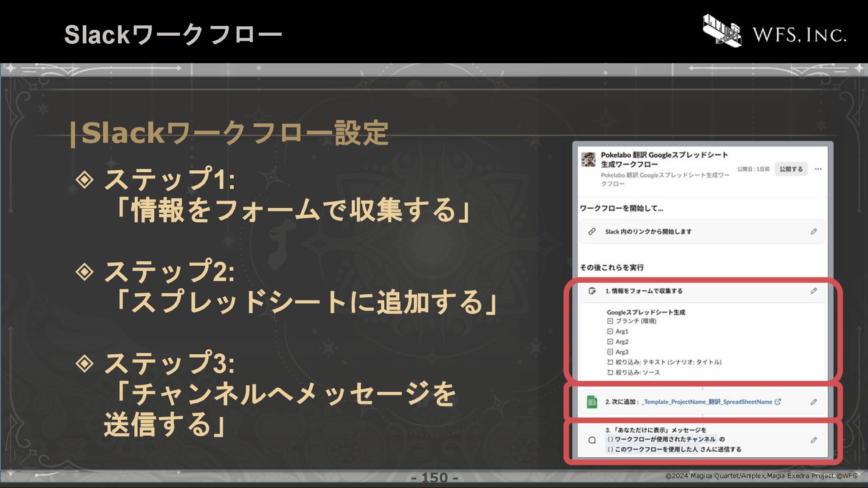Click the このワークフローを使用した人 variable chip
868x488 pixels.
[x=652, y=450]
